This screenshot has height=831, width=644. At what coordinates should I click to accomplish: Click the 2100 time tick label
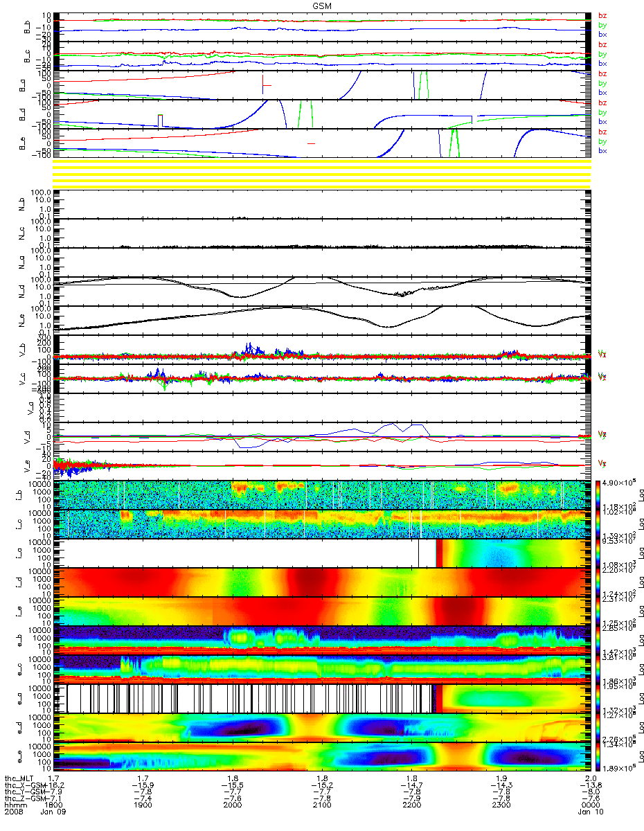(322, 805)
